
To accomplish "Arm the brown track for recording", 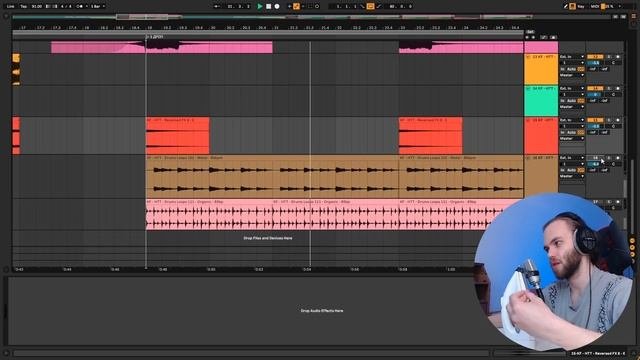I will 618,158.
